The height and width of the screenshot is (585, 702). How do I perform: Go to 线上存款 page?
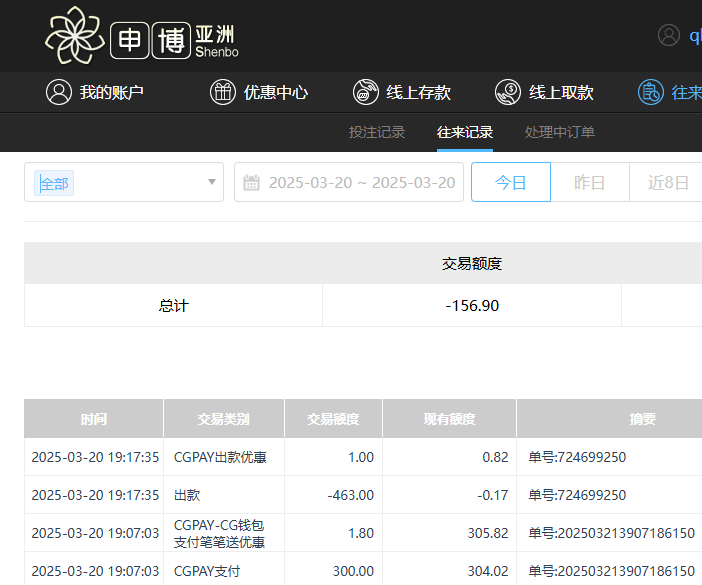419,93
